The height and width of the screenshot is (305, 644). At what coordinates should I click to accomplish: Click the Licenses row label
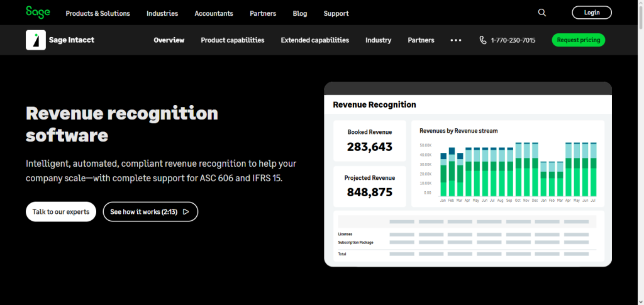pyautogui.click(x=345, y=234)
